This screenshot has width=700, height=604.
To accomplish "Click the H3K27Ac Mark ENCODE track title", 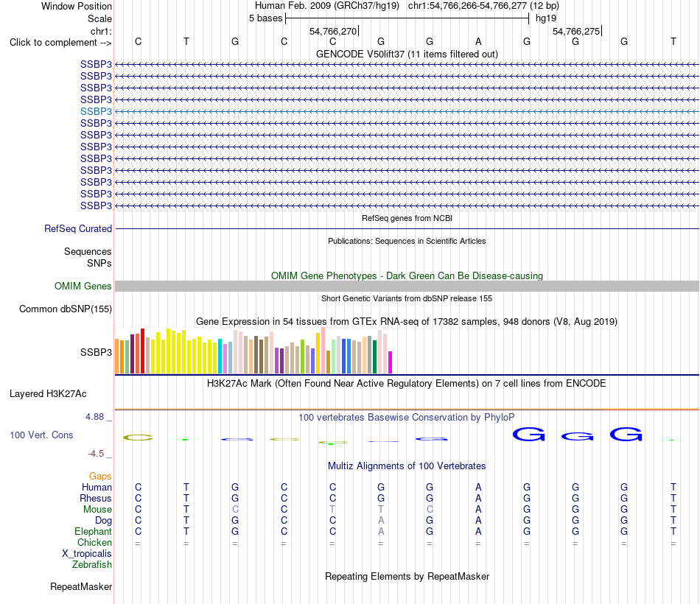I will pos(407,384).
